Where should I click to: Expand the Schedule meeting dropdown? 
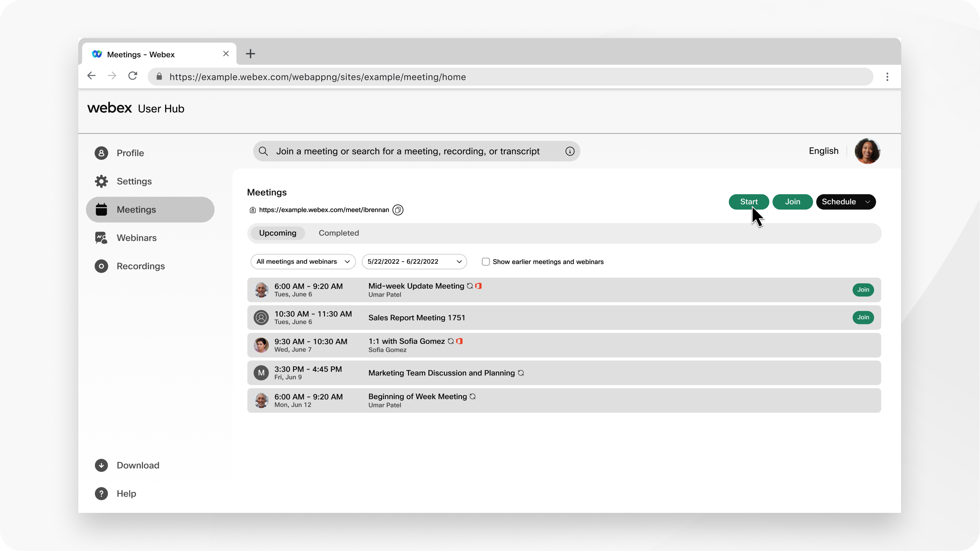tap(868, 202)
